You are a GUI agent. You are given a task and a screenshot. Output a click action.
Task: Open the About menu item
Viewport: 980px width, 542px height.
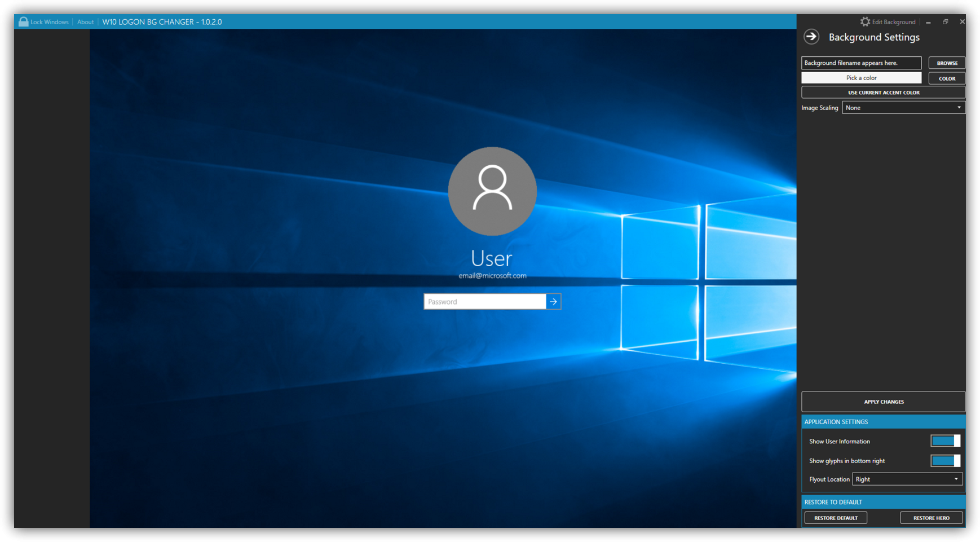(x=86, y=22)
